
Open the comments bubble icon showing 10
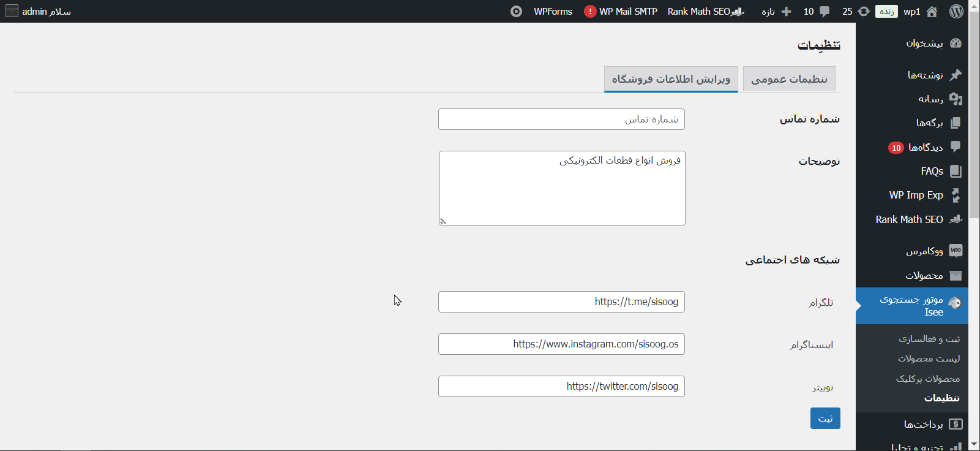825,11
